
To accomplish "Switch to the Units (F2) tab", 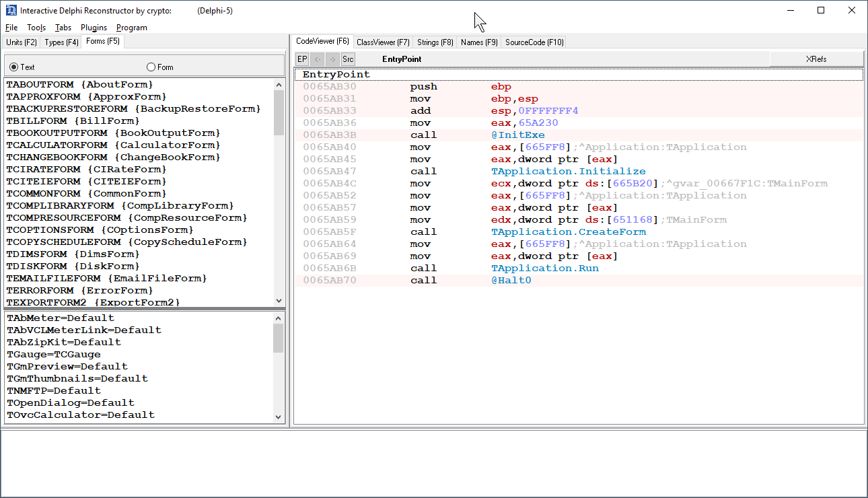I will [x=21, y=42].
